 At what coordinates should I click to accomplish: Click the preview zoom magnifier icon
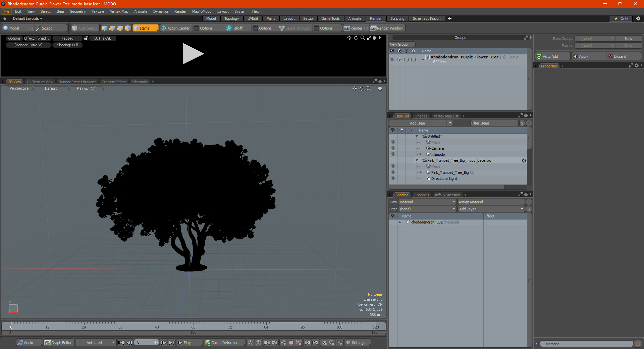(363, 38)
